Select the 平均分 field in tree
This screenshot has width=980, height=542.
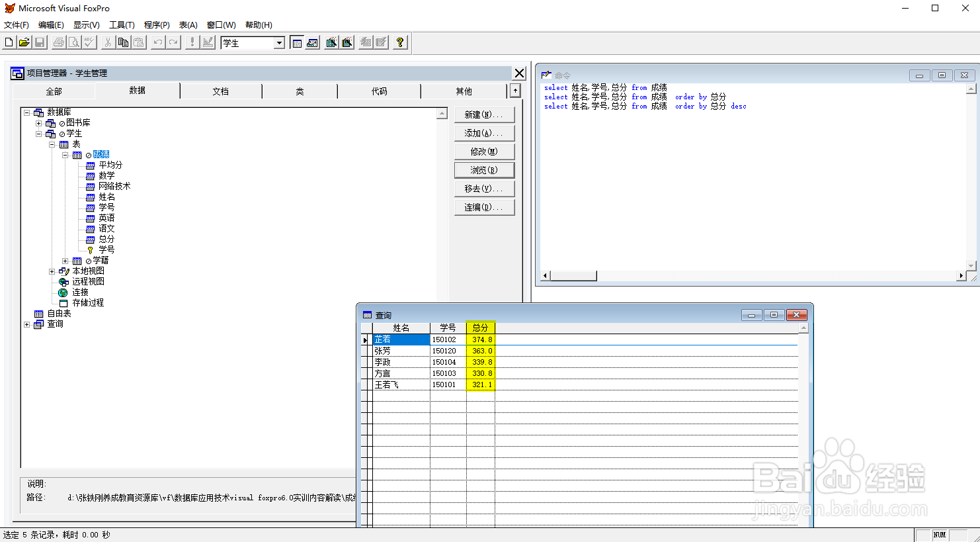[110, 165]
